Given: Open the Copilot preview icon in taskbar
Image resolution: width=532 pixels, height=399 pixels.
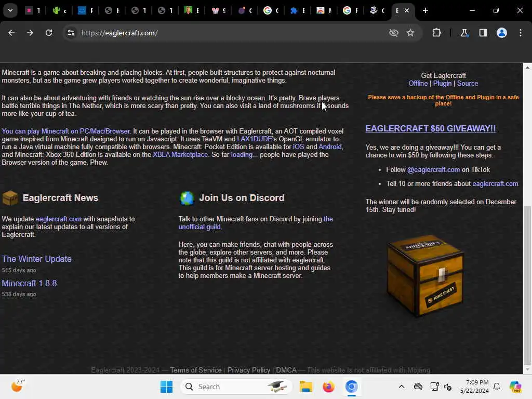Looking at the screenshot, I should (x=515, y=387).
